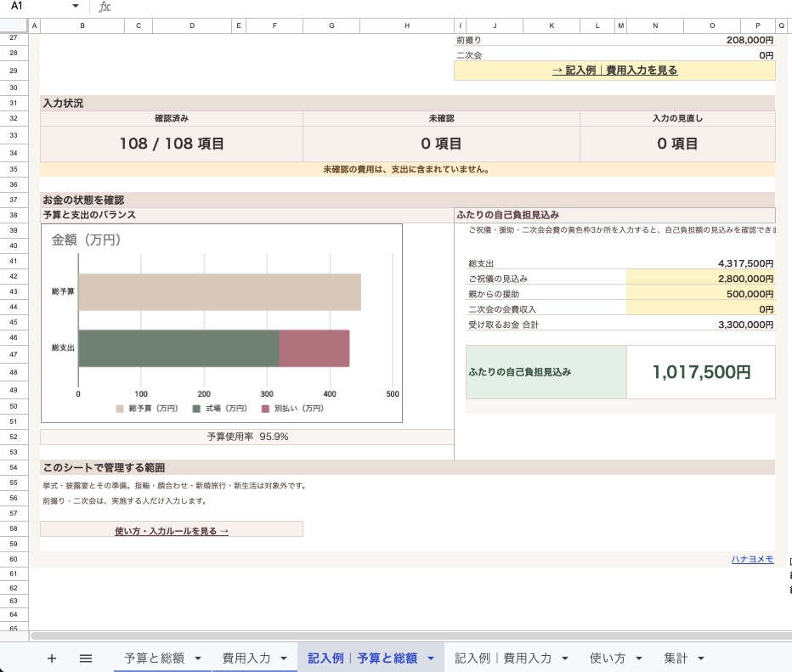Select column B header
This screenshot has height=672, width=792.
point(82,25)
